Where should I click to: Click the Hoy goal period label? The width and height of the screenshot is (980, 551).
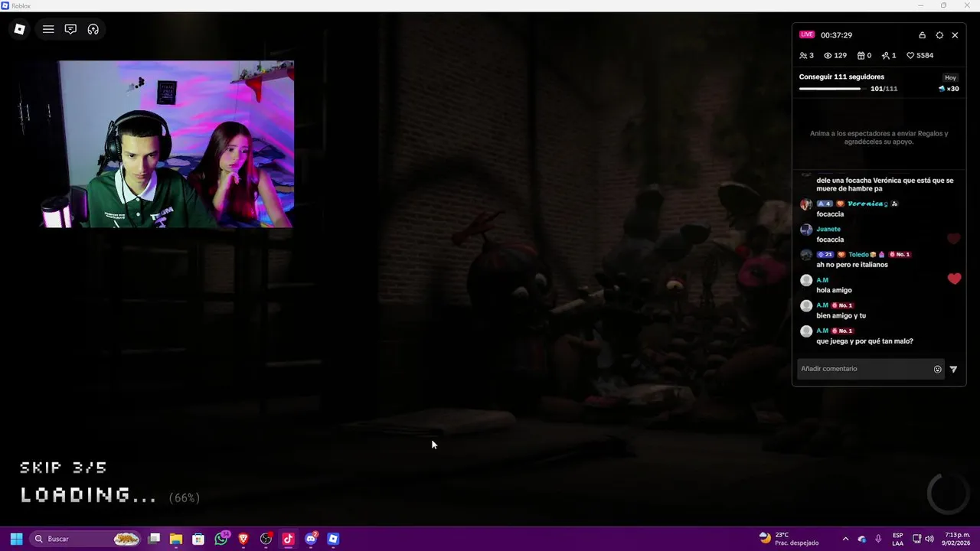[x=950, y=77]
